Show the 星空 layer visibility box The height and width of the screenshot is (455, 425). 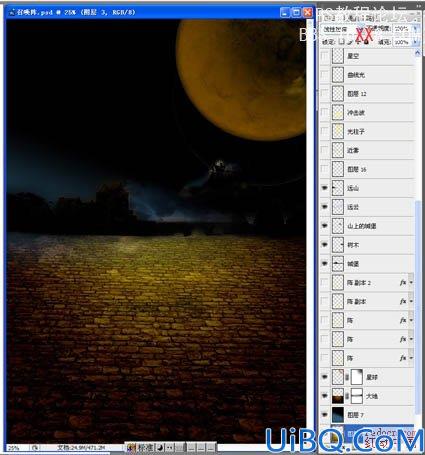(324, 56)
